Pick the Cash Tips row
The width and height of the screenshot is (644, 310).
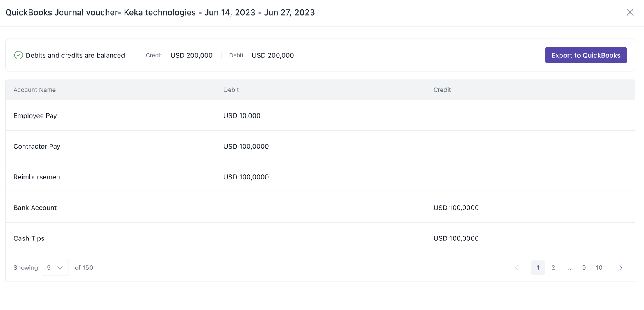[29, 239]
